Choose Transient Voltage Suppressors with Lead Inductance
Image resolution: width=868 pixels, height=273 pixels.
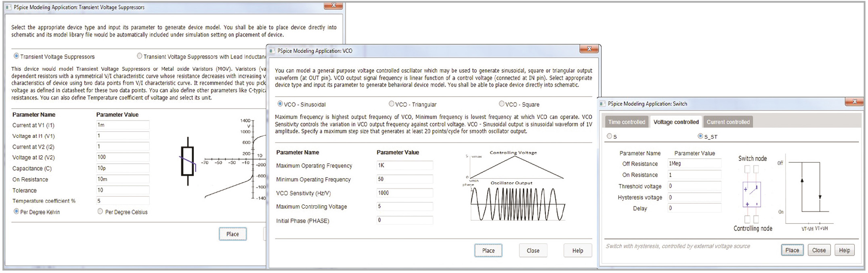[140, 56]
